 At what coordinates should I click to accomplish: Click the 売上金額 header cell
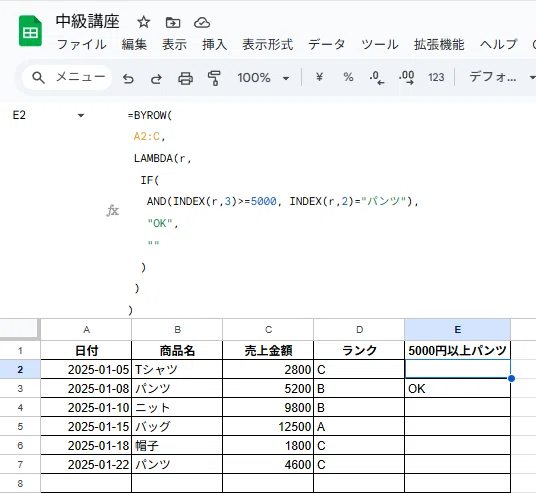tap(268, 350)
